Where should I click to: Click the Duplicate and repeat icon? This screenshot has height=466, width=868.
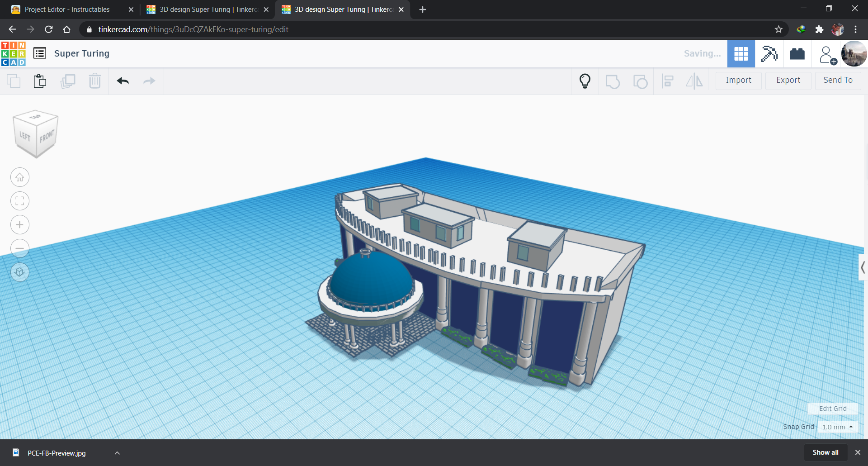click(68, 81)
